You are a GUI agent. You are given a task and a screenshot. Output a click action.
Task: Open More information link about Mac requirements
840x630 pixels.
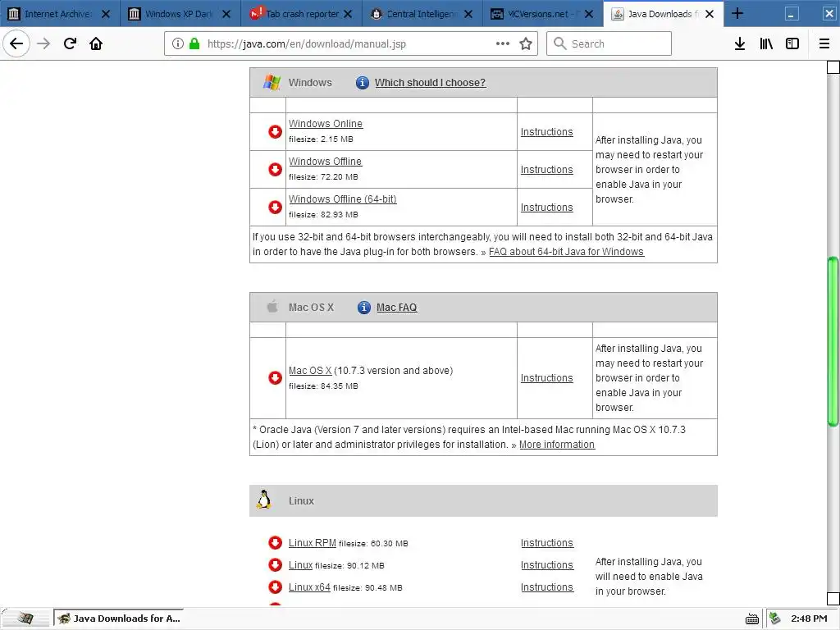click(x=557, y=445)
